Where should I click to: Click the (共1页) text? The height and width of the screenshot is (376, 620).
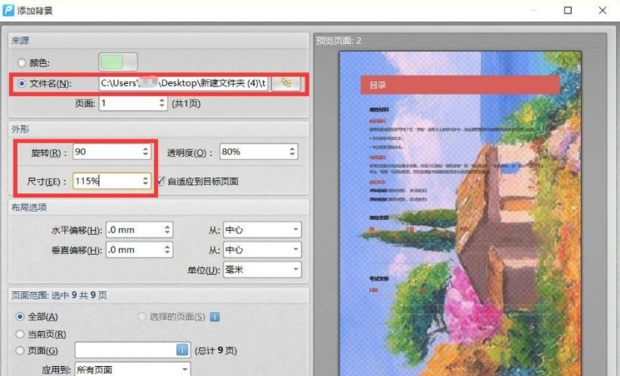click(186, 104)
